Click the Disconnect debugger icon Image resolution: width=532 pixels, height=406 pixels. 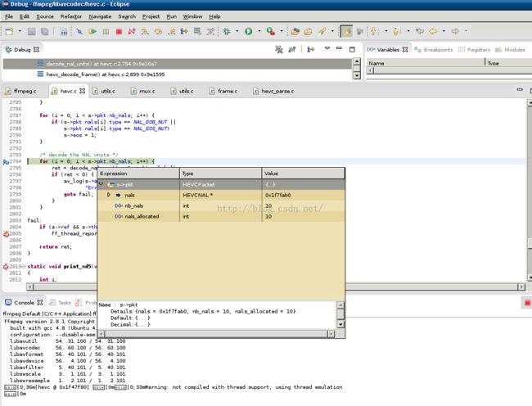(x=132, y=32)
